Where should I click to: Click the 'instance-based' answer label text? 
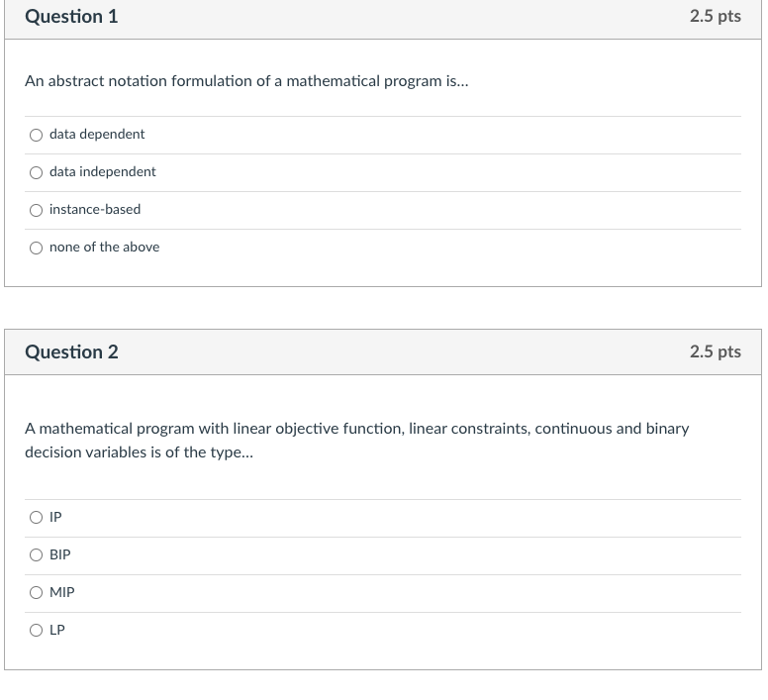tap(95, 209)
